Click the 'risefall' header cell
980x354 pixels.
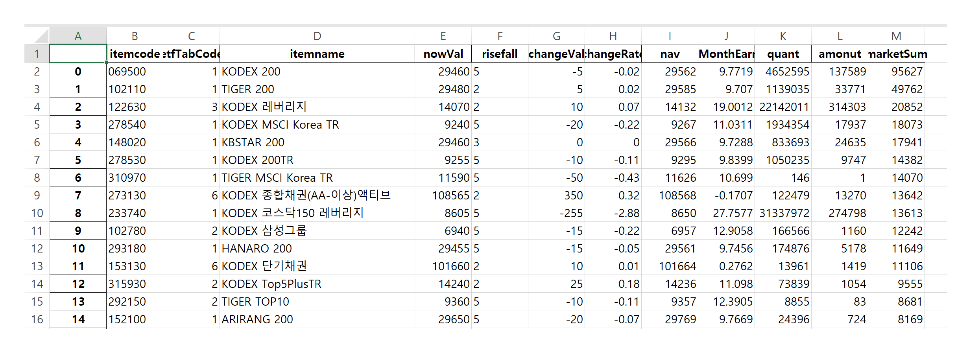click(x=500, y=53)
